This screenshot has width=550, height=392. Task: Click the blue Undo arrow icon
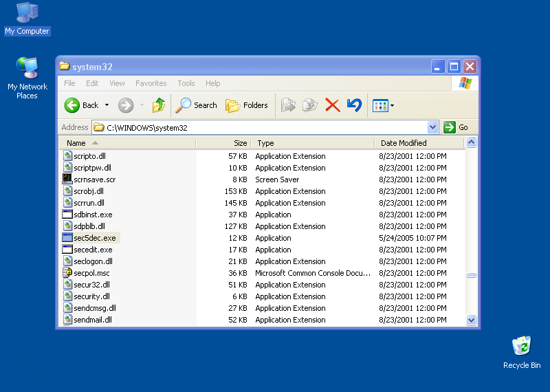pyautogui.click(x=354, y=105)
